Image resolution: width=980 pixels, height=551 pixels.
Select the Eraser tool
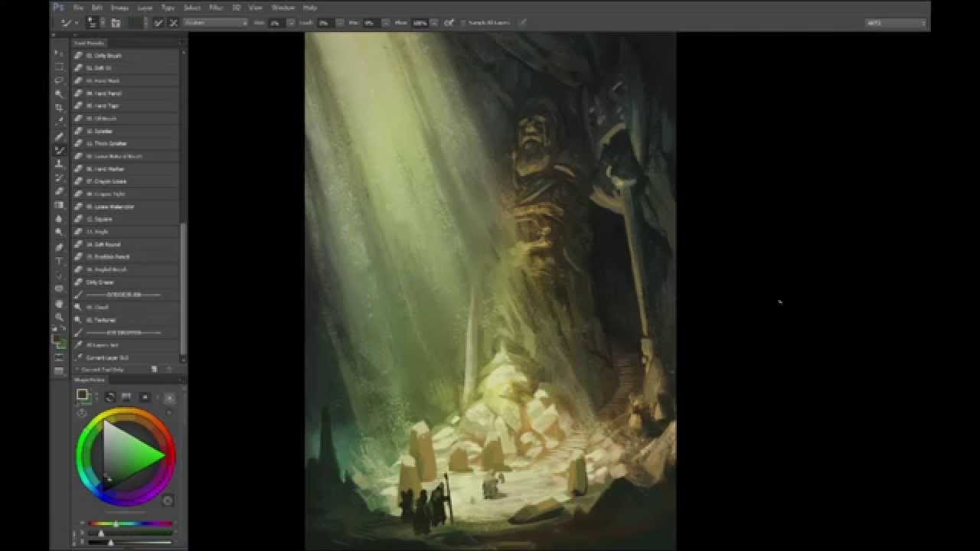[59, 191]
